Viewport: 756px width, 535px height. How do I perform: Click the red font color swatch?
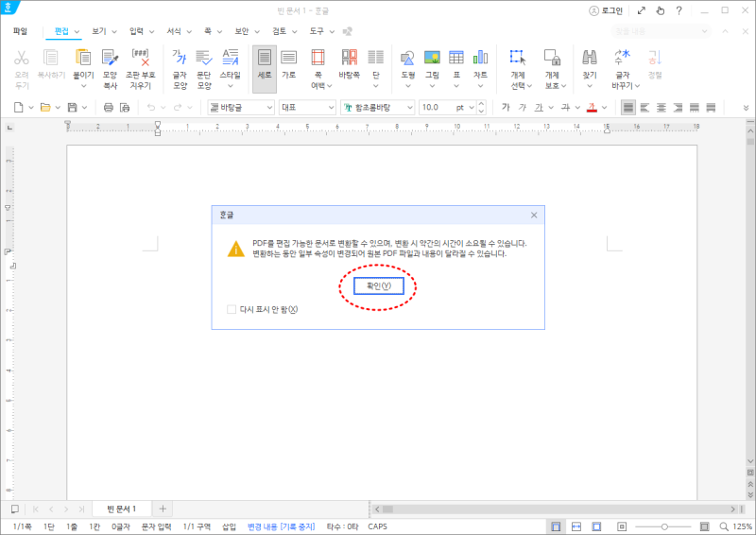point(593,107)
